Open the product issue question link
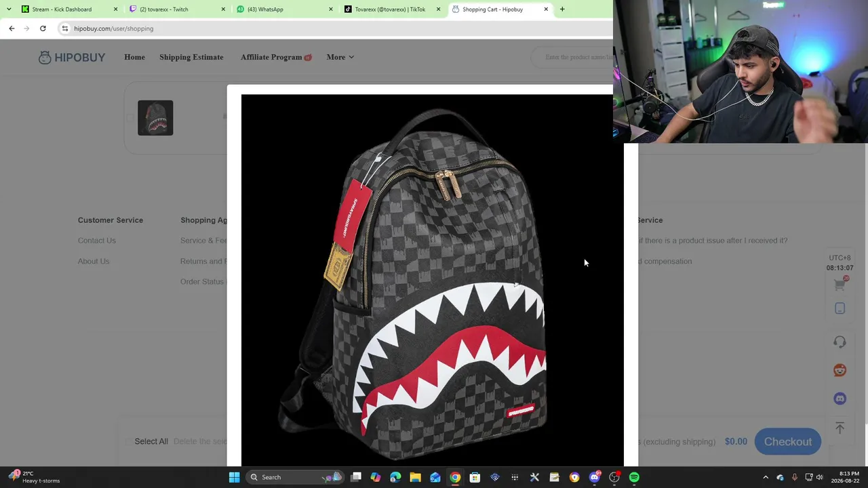The width and height of the screenshot is (868, 488). tap(713, 241)
